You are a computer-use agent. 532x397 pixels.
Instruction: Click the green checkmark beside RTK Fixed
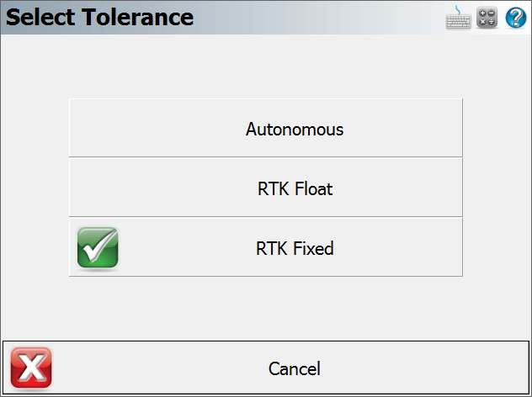click(x=98, y=247)
